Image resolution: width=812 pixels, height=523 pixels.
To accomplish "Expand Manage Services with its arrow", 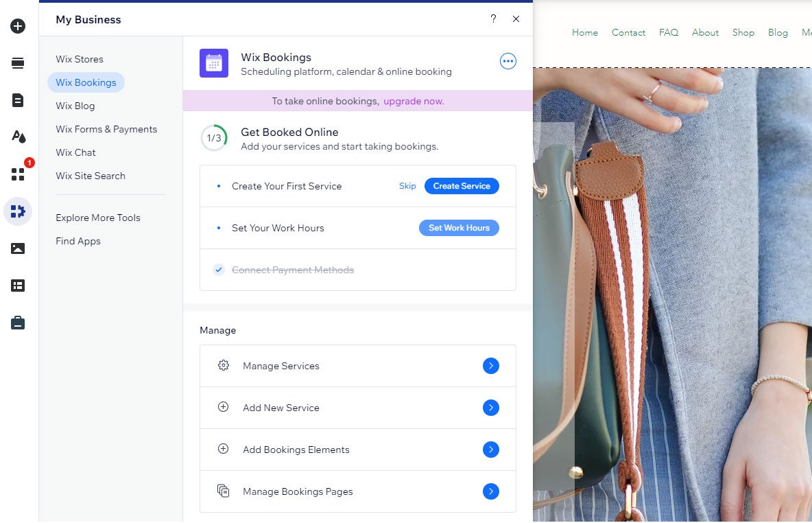I will [x=491, y=366].
